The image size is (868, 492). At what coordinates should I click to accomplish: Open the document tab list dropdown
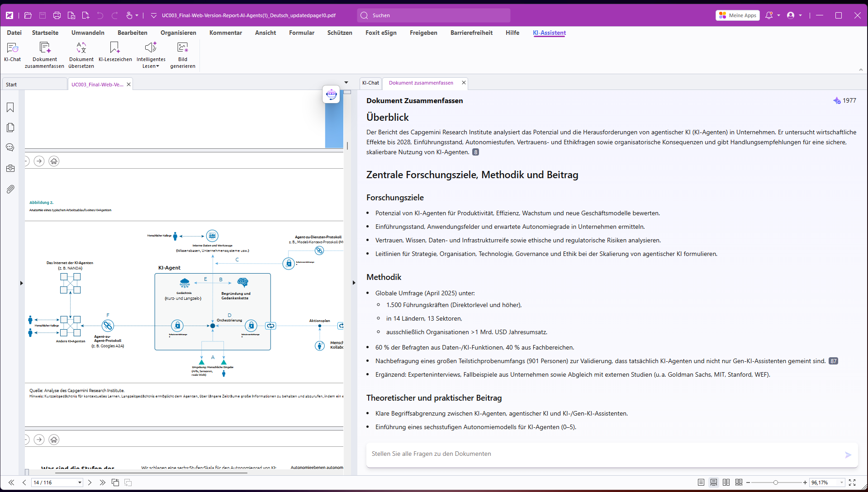346,83
